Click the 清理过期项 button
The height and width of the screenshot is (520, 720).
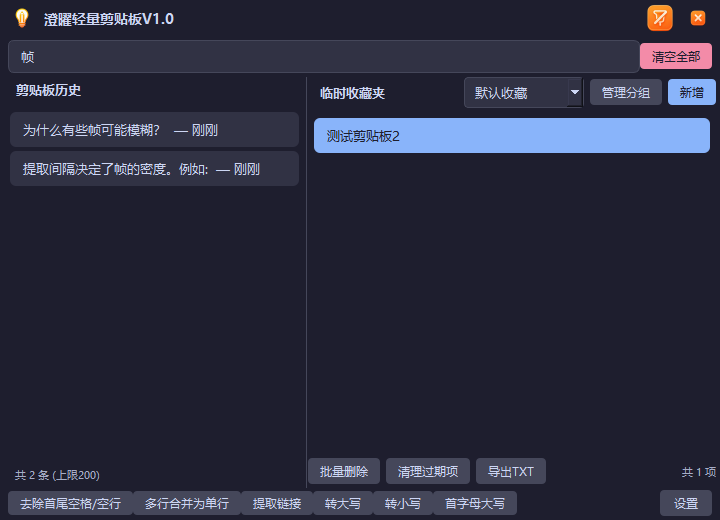[x=428, y=471]
